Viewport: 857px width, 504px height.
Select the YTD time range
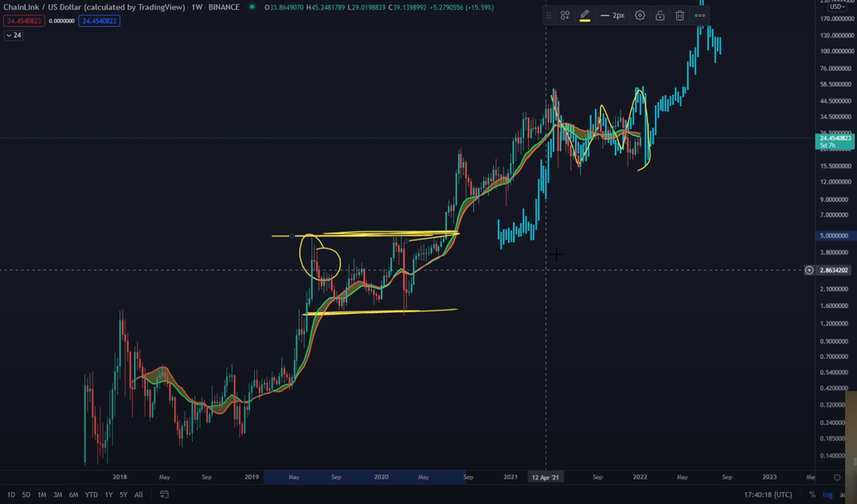tap(91, 494)
